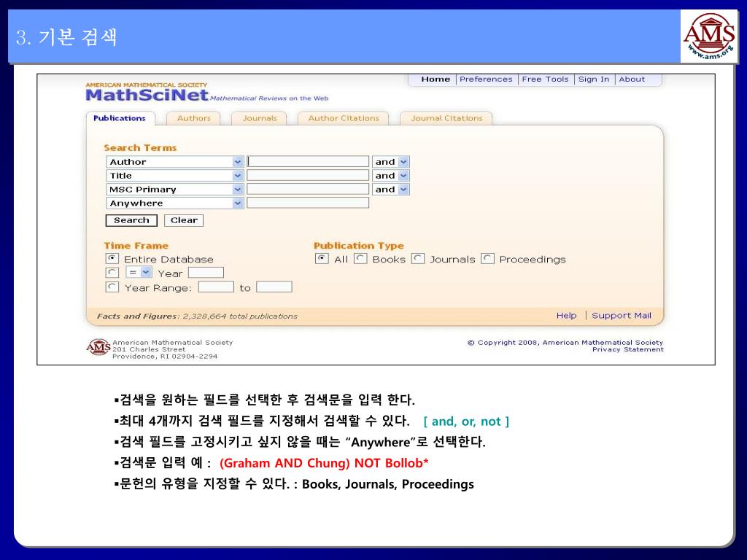Screen dimensions: 747x560
Task: Click into the Author search text box
Action: (x=308, y=162)
